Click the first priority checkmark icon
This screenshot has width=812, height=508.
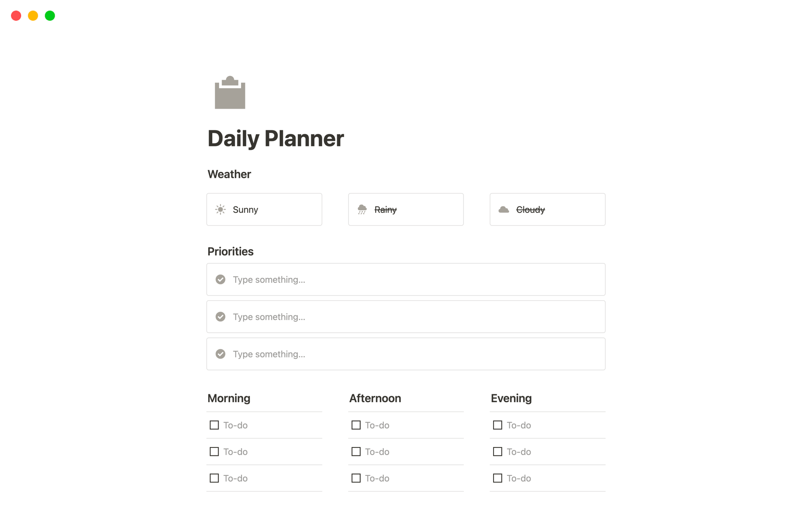[220, 280]
